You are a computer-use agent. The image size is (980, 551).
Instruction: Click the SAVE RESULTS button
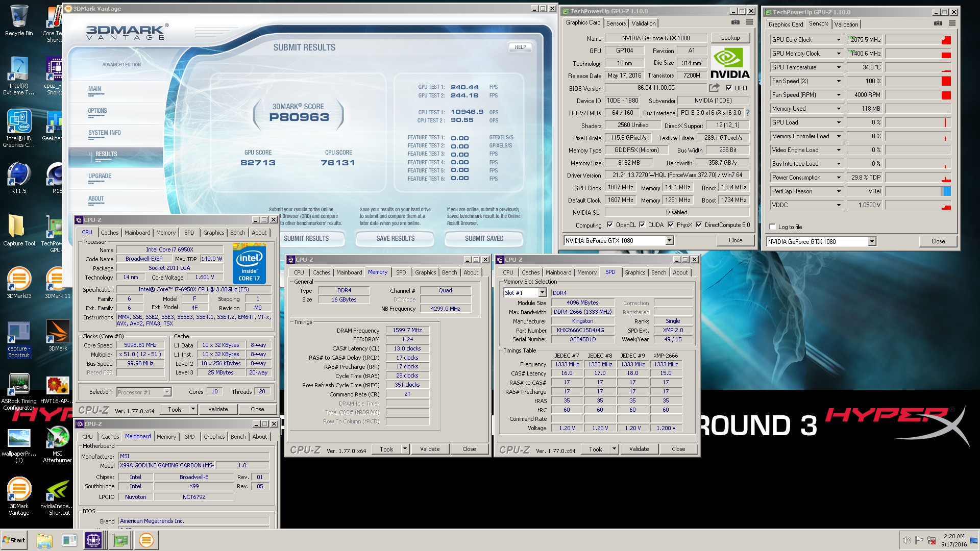click(x=395, y=238)
